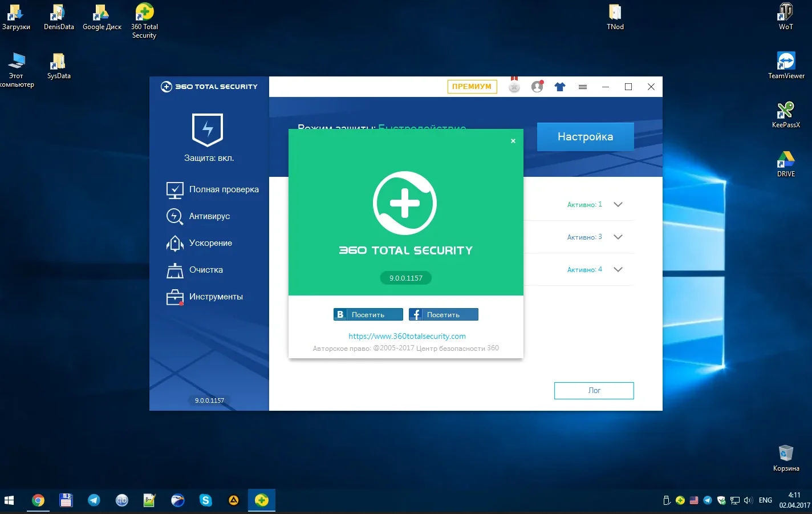The image size is (812, 514).
Task: Expand the Активно: 1 row chevron
Action: pyautogui.click(x=618, y=204)
